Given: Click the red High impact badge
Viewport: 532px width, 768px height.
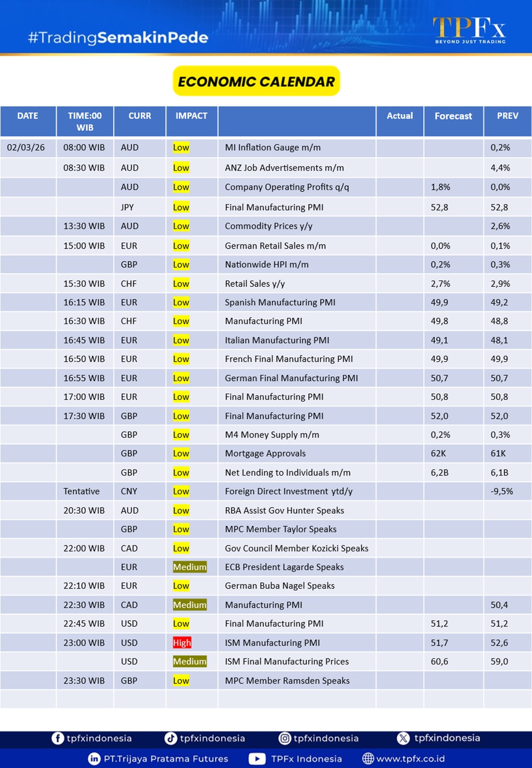Looking at the screenshot, I should click(x=182, y=643).
